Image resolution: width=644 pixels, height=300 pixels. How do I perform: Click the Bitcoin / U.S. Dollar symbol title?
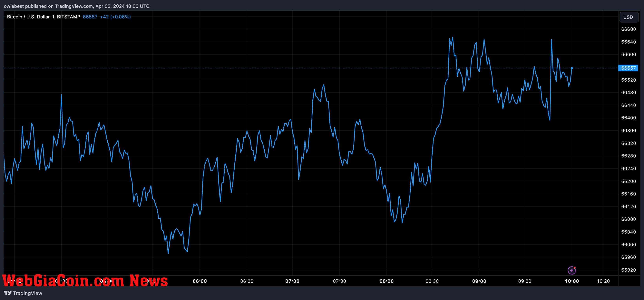[44, 17]
